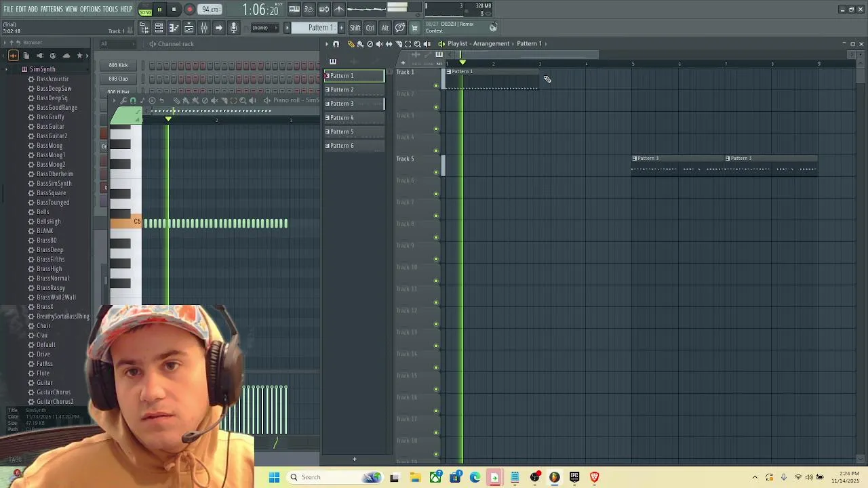Select the piano roll Zoom tool
This screenshot has height=488, width=868.
coord(242,100)
